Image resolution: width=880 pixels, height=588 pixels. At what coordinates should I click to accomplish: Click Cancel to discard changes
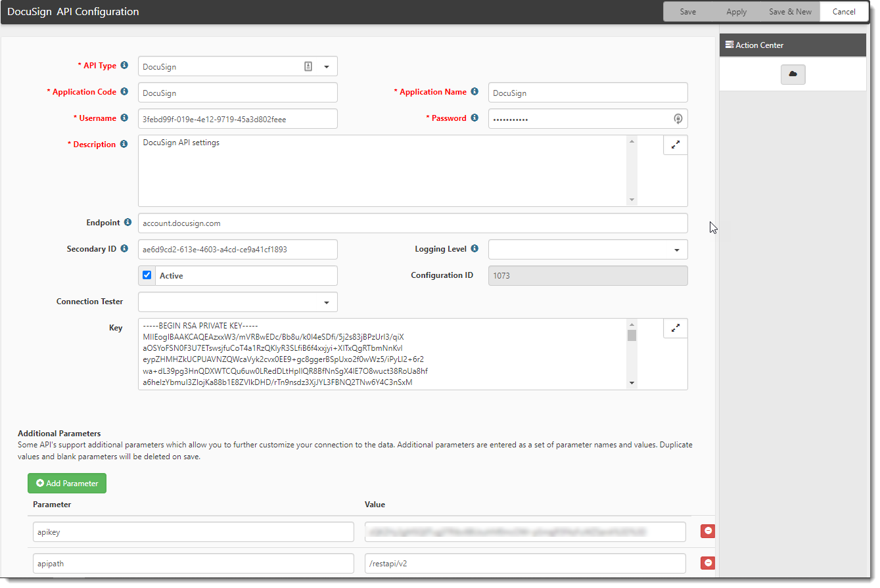point(844,12)
